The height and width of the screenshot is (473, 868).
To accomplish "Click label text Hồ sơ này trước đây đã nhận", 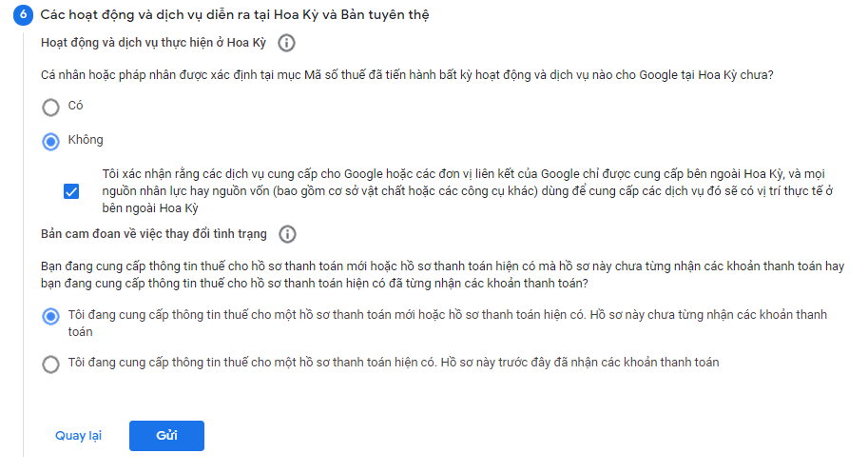I will 394,363.
